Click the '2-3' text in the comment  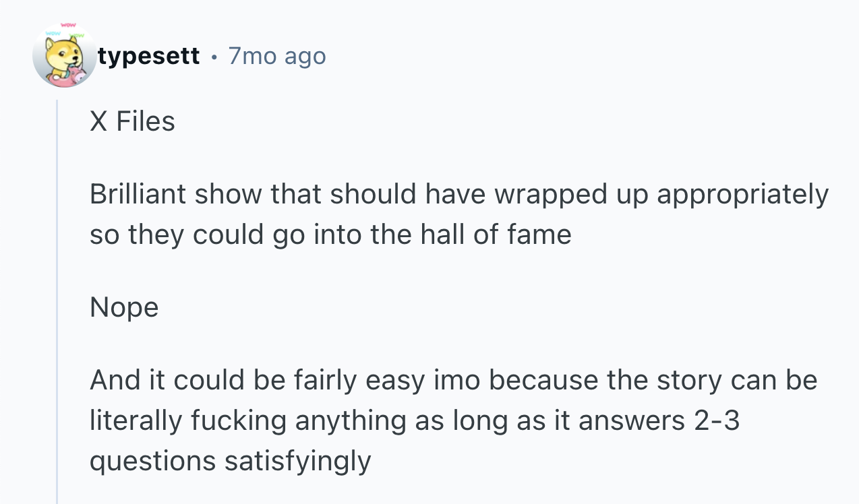(x=716, y=421)
